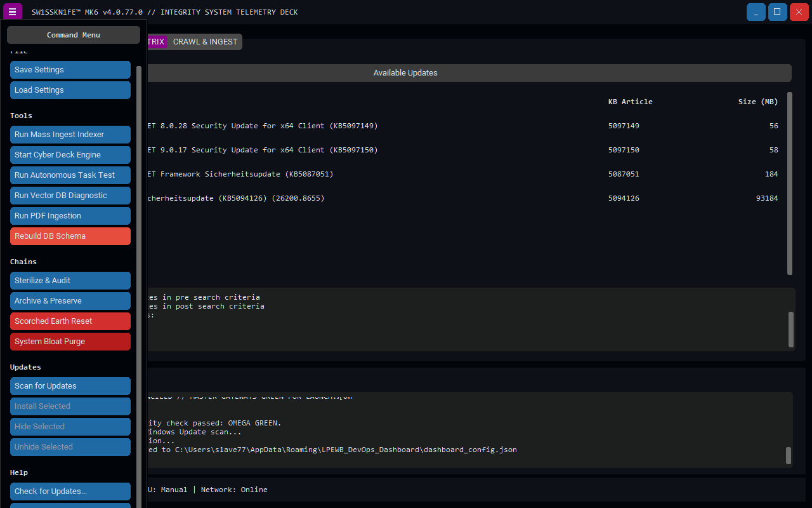Image resolution: width=812 pixels, height=508 pixels.
Task: Click Scorched Earth Reset
Action: 70,321
